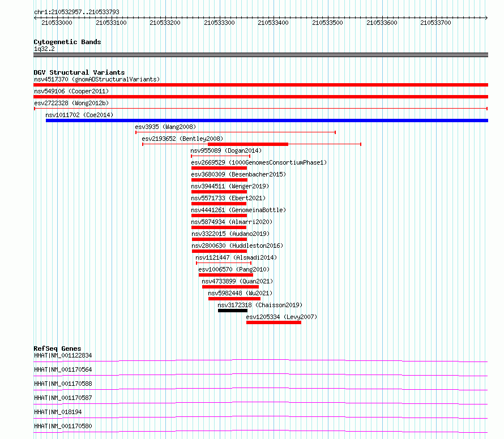
Task: Click the left scroll arrow on ruler
Action: 35,18
